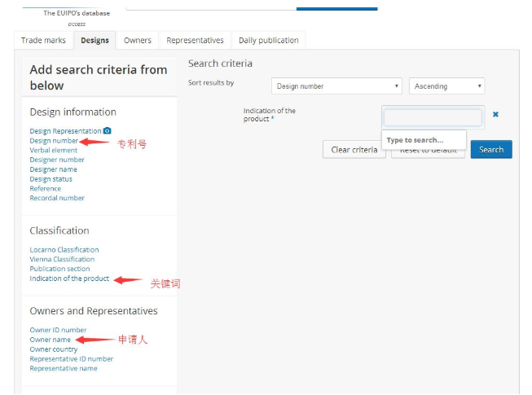Pick the Representative ID number link
The width and height of the screenshot is (532, 395).
72,359
